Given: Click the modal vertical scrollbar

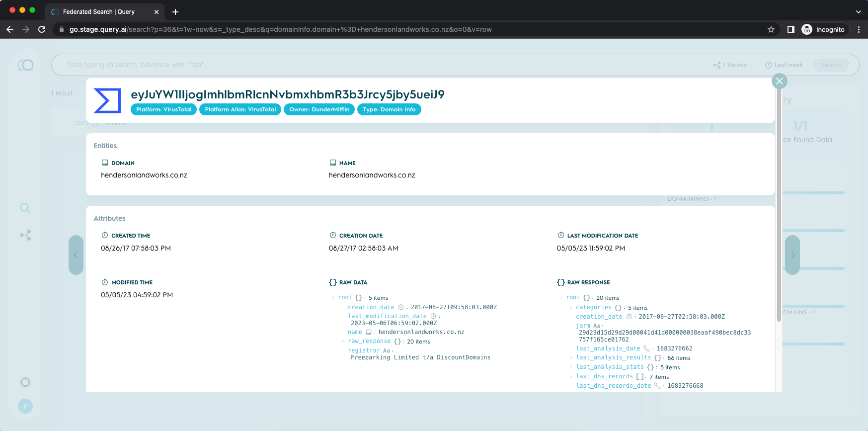Looking at the screenshot, I should coord(779,206).
